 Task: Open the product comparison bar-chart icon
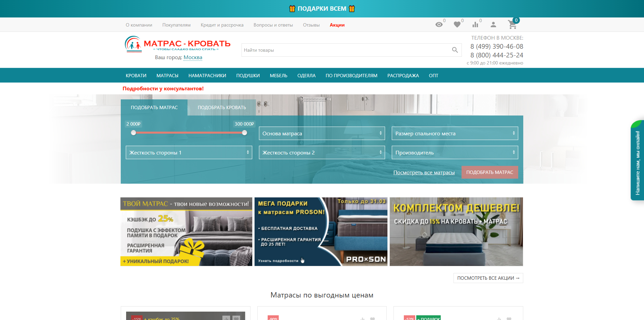(476, 25)
